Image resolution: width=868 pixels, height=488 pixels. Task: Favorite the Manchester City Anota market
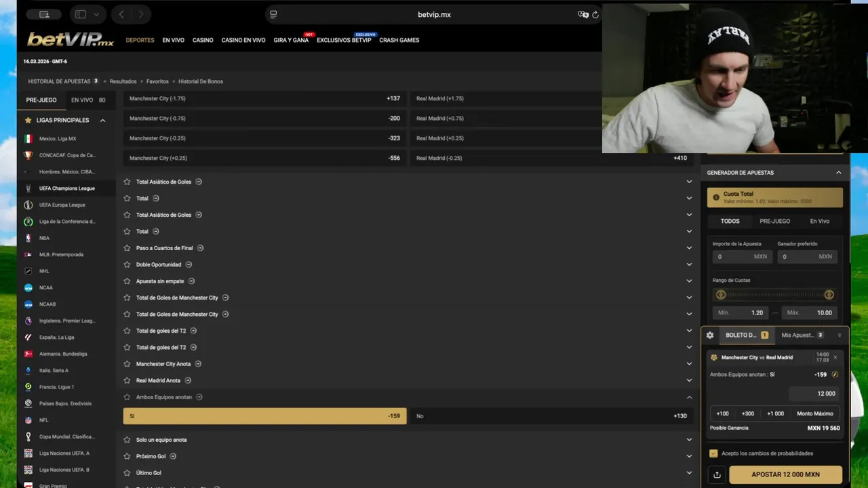[127, 364]
